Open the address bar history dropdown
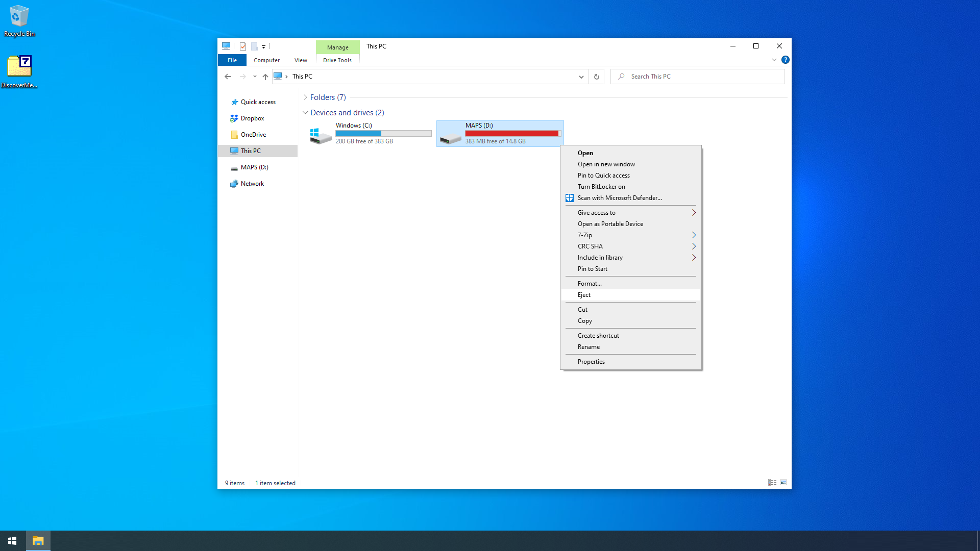The height and width of the screenshot is (551, 980). tap(581, 77)
